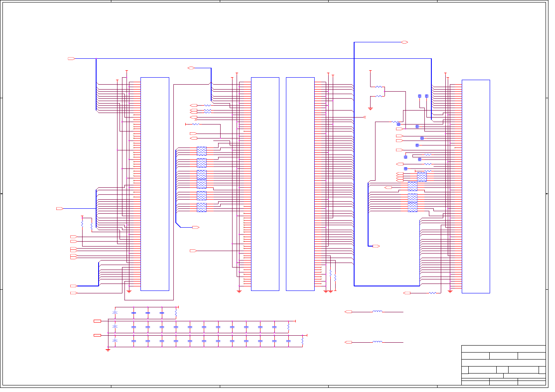Image resolution: width=555 pixels, height=392 pixels.
Task: Select the resistor connected directly to the divider's ground
Action: 378,96
